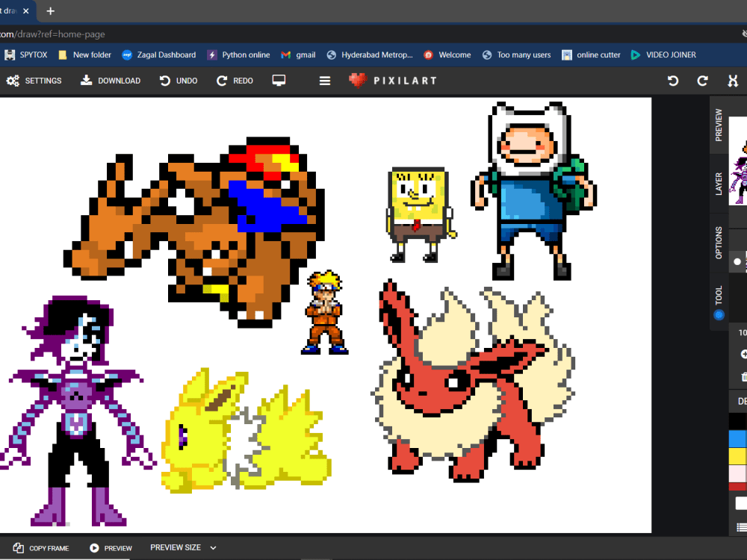The image size is (747, 560).
Task: Open the Settings gear in Pixilart toolbar
Action: click(34, 81)
